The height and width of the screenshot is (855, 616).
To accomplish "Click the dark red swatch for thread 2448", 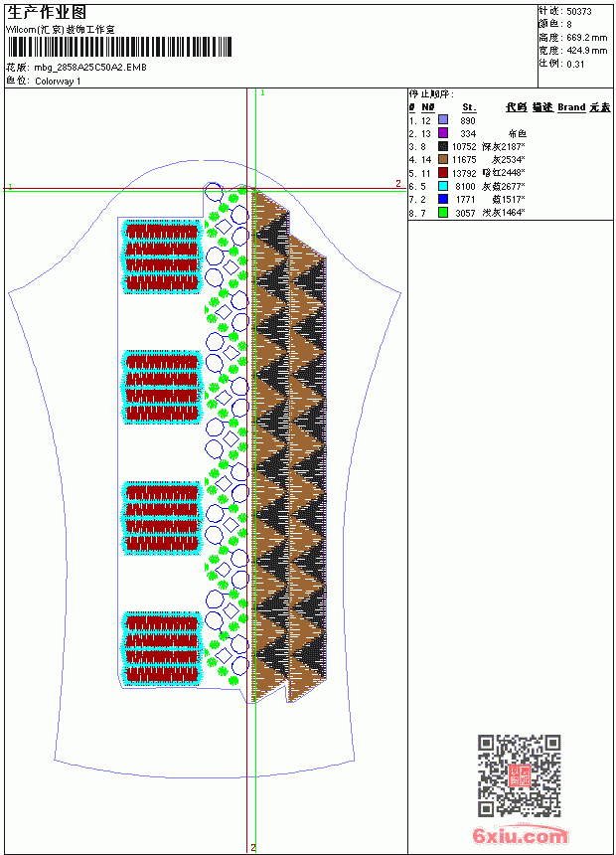I will 443,173.
